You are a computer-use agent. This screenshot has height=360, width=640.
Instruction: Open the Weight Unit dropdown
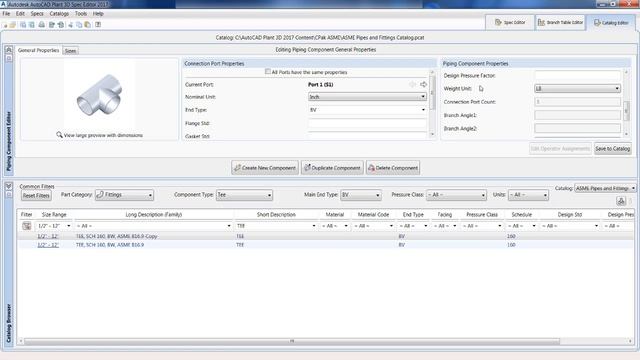click(577, 88)
